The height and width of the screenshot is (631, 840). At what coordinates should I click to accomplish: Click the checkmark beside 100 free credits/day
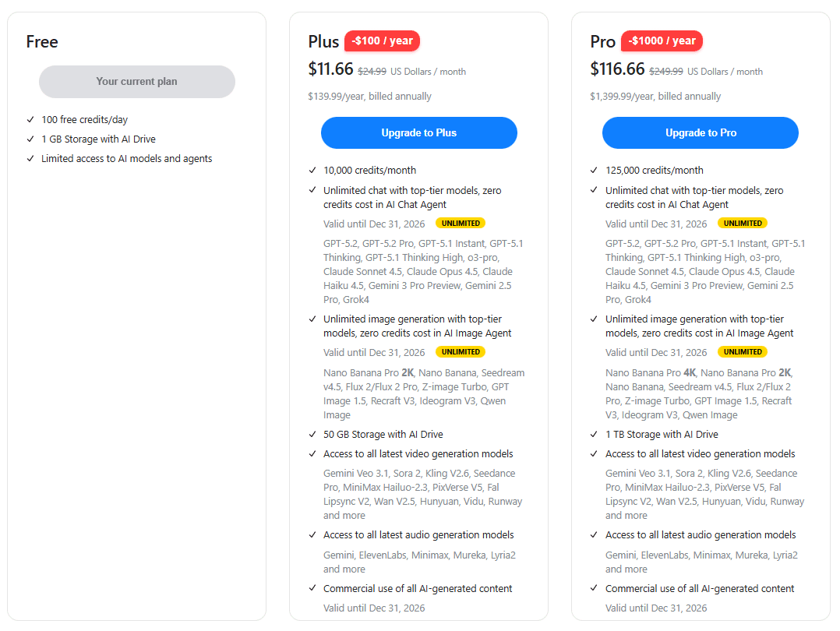pyautogui.click(x=30, y=119)
